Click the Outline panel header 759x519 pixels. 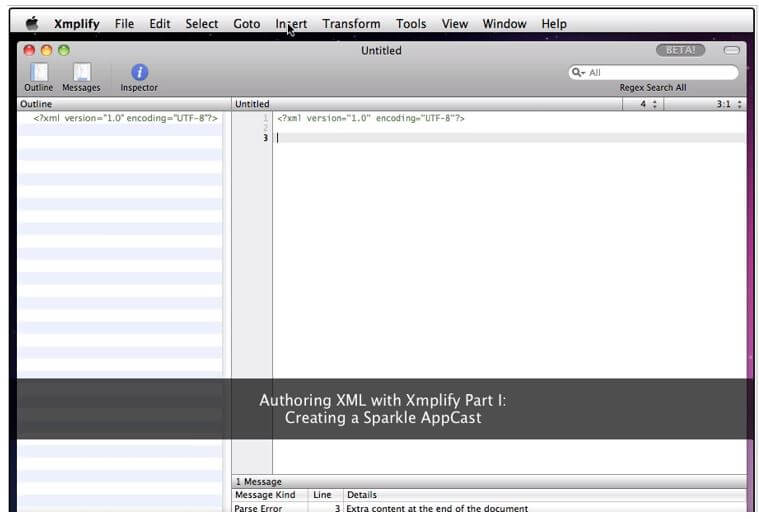coord(124,104)
